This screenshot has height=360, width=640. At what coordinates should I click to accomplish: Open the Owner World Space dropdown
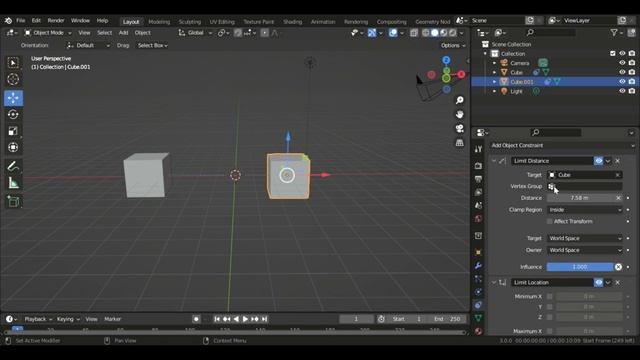tap(584, 250)
